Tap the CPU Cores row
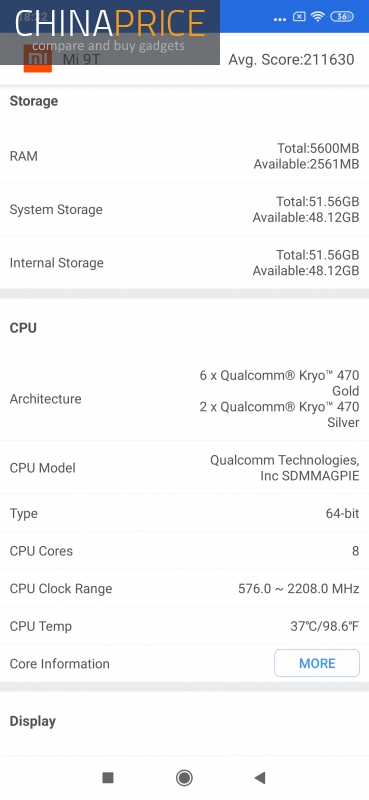369x800 pixels. click(184, 551)
